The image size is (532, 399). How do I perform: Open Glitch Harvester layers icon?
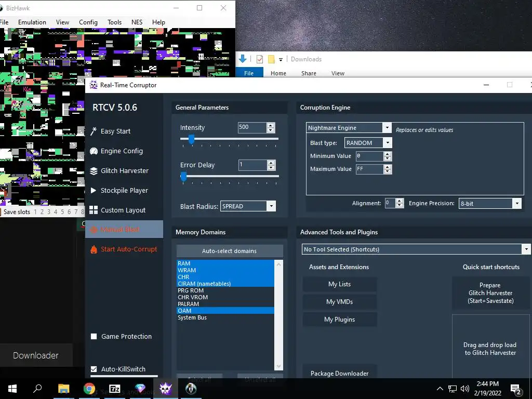(94, 170)
